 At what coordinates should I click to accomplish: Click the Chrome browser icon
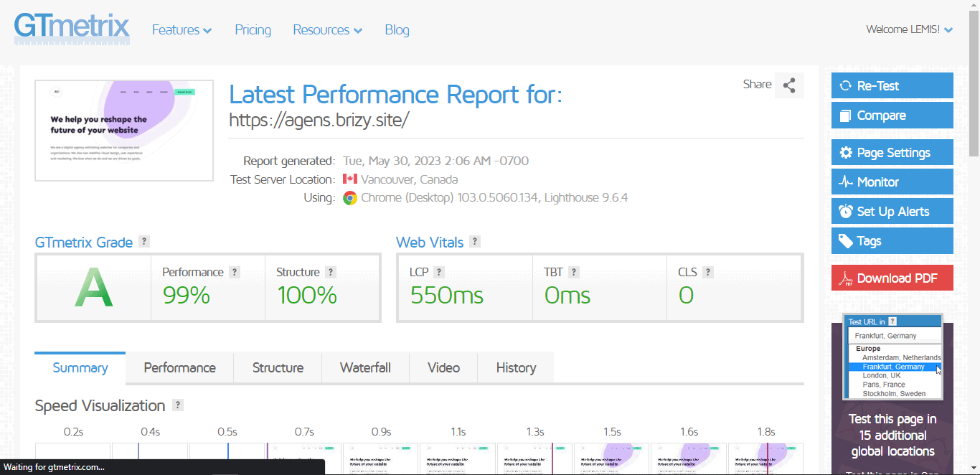click(350, 198)
